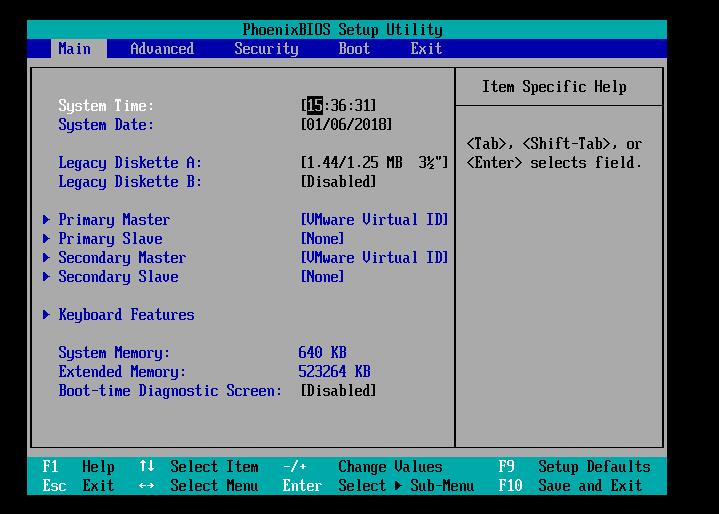Click the left-right arrows Select Menu hint
This screenshot has height=514, width=719.
point(199,486)
